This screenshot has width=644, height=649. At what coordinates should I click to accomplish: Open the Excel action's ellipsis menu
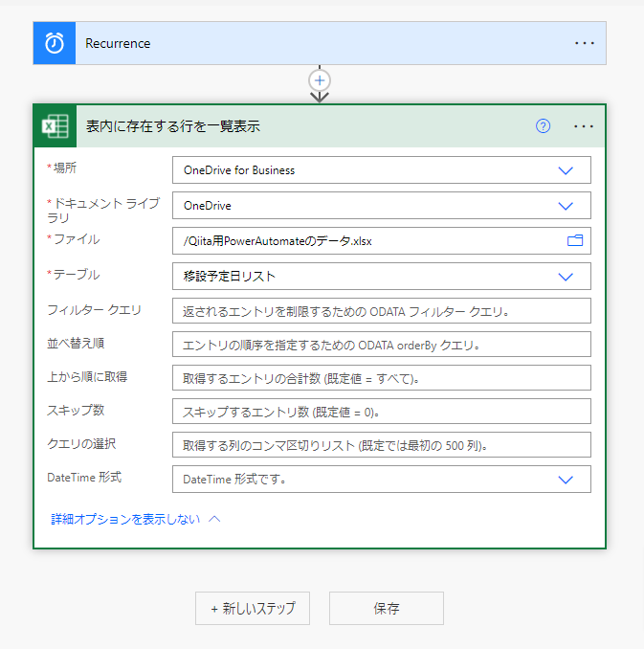584,125
